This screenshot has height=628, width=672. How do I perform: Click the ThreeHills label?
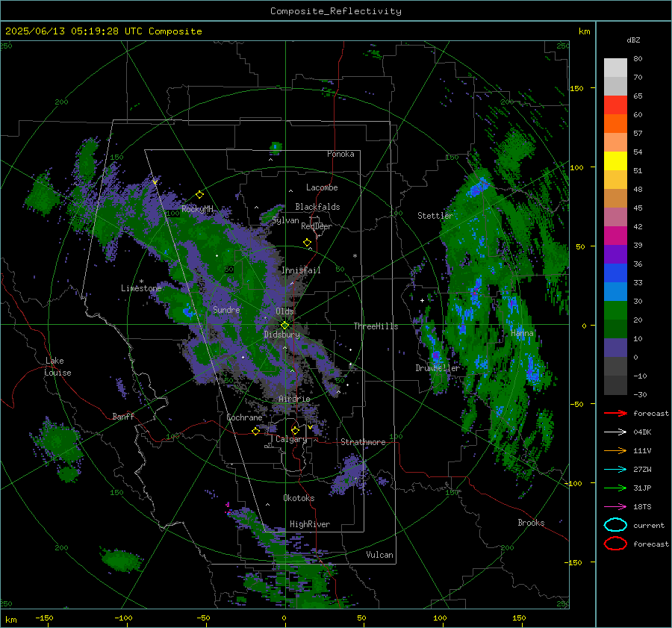pos(376,326)
